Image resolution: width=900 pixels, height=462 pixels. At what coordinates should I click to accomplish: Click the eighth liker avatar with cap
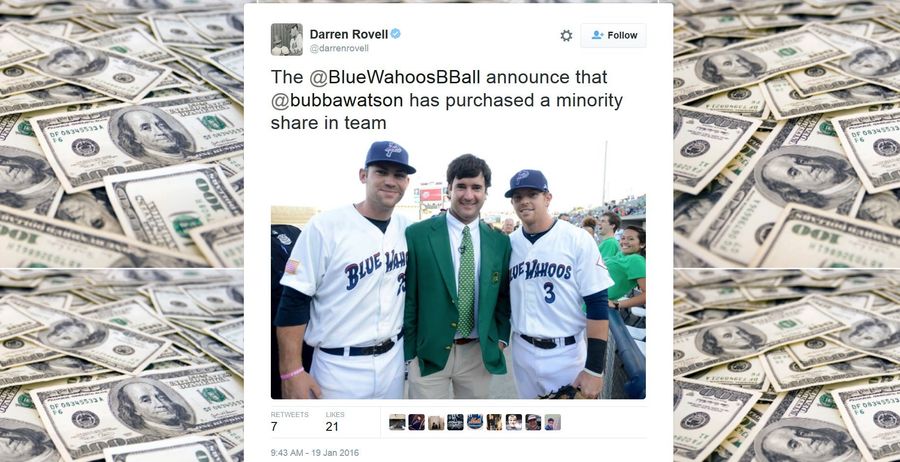(533, 422)
